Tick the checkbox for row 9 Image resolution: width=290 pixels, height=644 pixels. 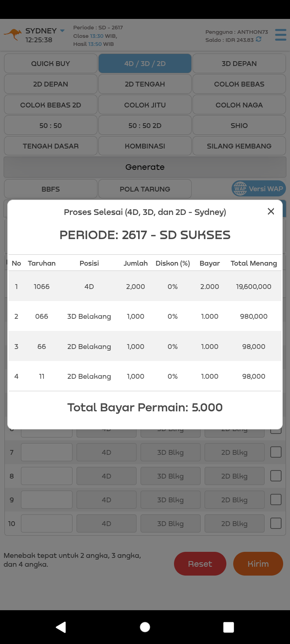276,500
